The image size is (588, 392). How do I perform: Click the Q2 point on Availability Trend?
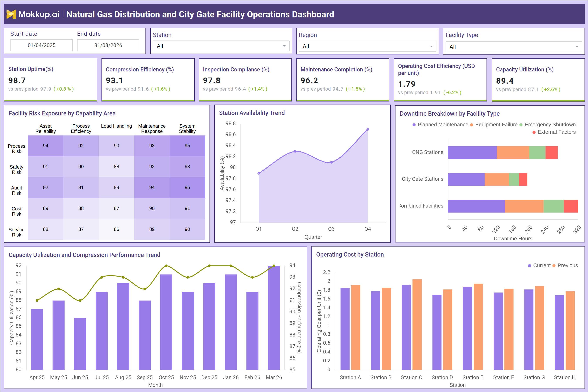coord(295,151)
